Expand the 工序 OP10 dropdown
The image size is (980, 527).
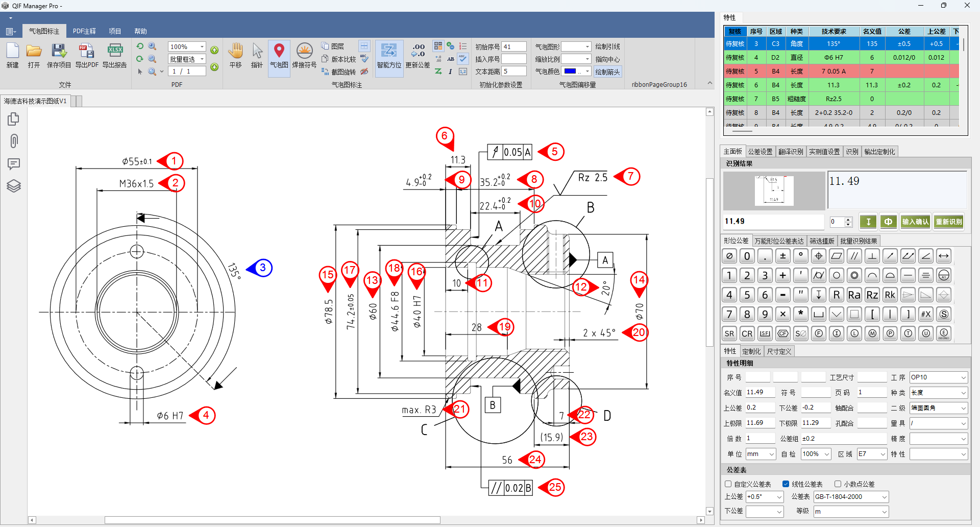pyautogui.click(x=963, y=377)
